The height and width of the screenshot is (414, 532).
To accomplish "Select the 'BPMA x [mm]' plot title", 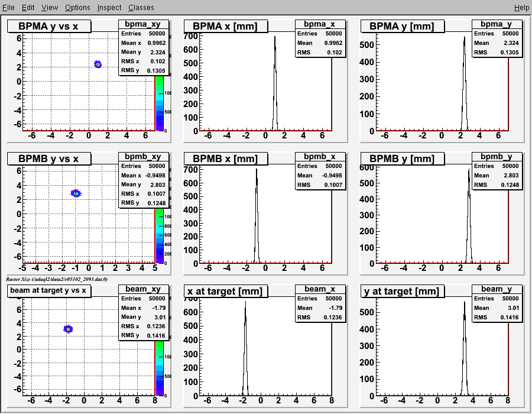I will (226, 27).
